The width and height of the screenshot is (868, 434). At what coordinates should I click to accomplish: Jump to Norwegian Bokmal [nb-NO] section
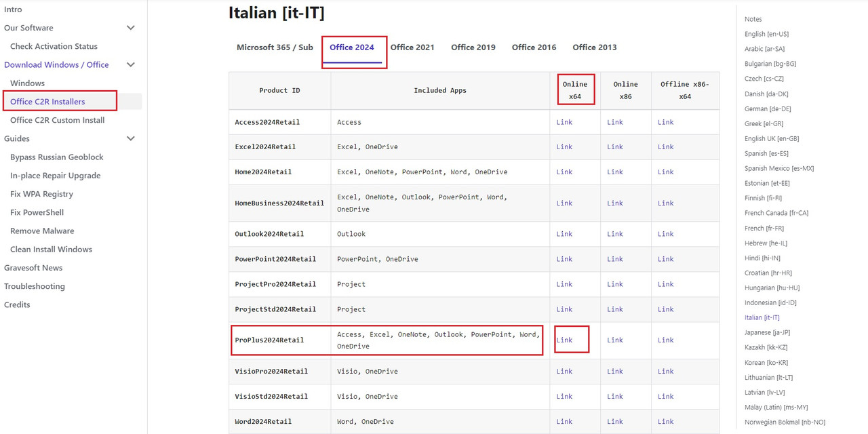[785, 422]
